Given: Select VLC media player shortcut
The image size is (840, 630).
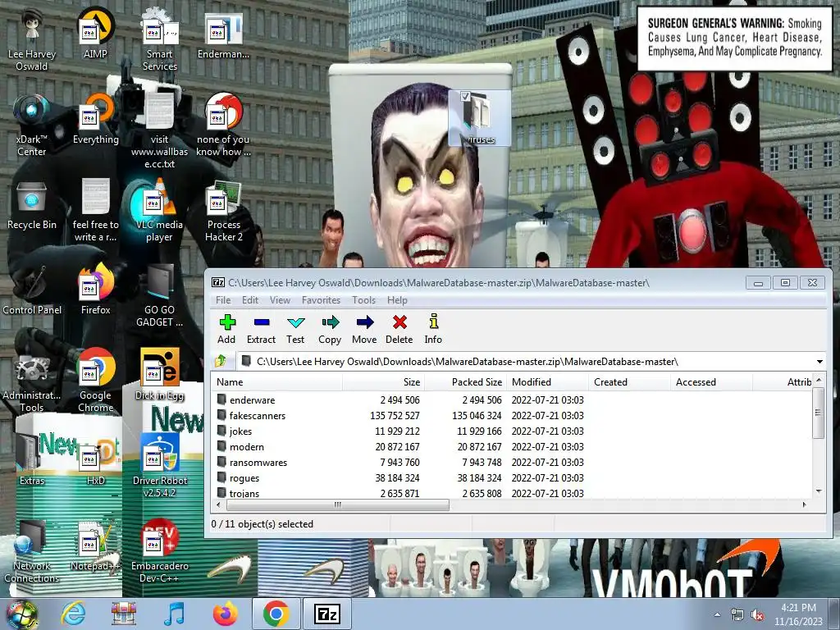Looking at the screenshot, I should coord(159,211).
